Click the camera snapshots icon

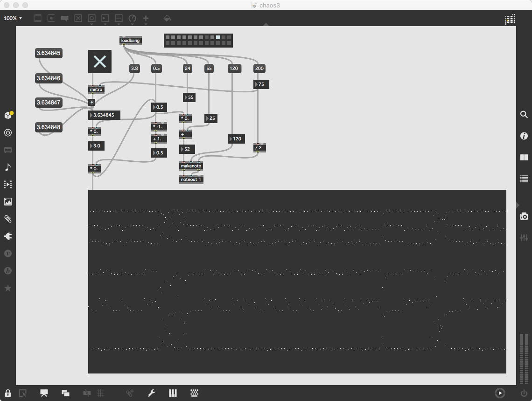pyautogui.click(x=524, y=216)
